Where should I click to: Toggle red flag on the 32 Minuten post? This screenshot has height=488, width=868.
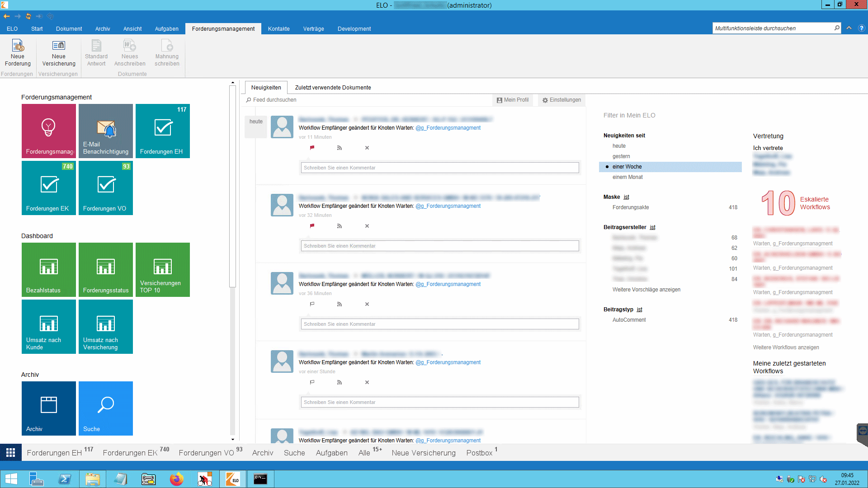coord(312,226)
